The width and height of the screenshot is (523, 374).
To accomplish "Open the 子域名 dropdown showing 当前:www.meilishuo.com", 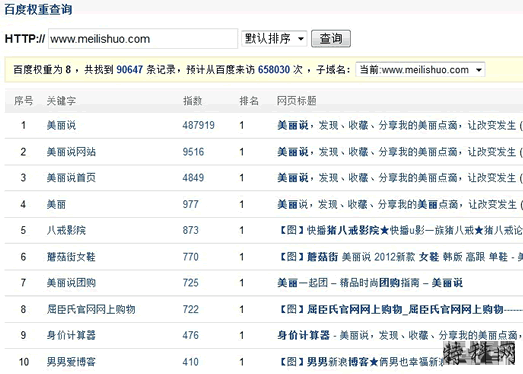I will [420, 70].
